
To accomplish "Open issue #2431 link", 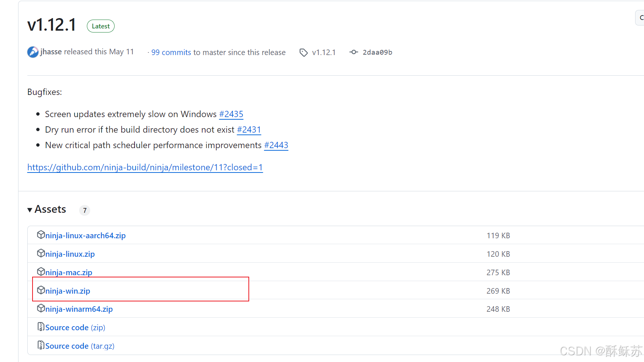I will 249,130.
